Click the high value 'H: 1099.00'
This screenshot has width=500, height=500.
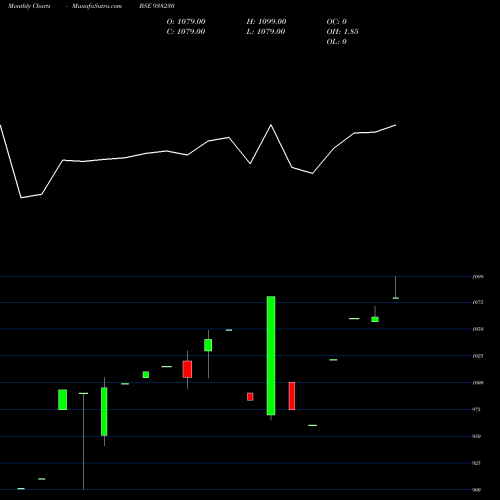[266, 22]
